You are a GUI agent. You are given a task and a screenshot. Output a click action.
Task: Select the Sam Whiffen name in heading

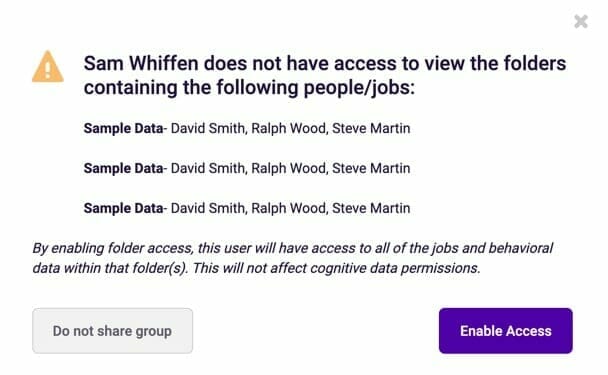(141, 63)
